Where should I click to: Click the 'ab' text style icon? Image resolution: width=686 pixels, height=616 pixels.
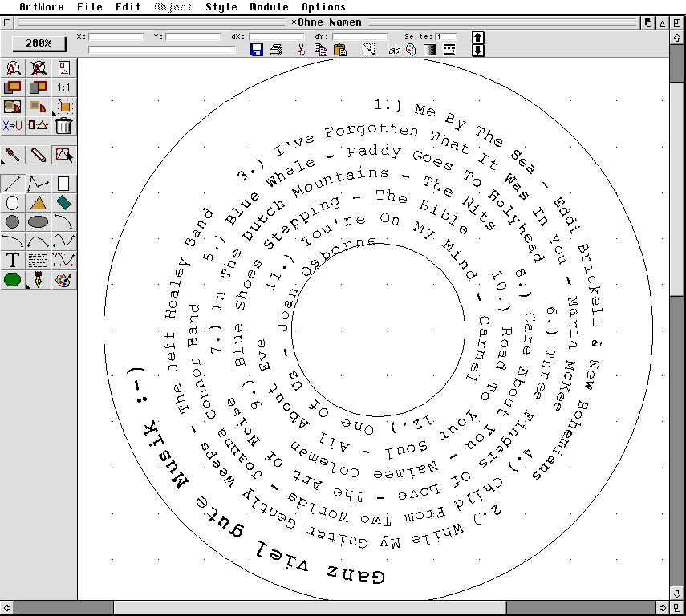click(x=394, y=51)
